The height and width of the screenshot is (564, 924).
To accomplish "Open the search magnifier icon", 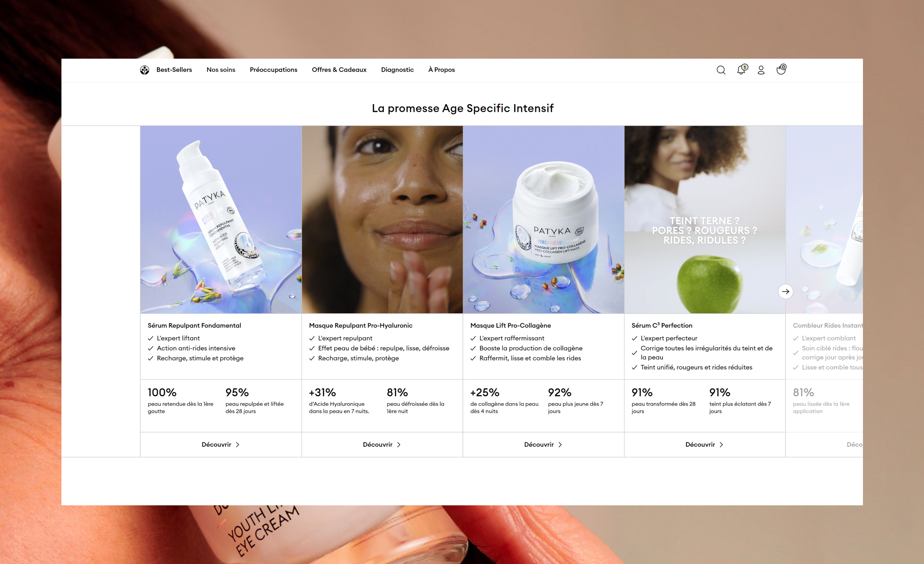I will (x=721, y=70).
